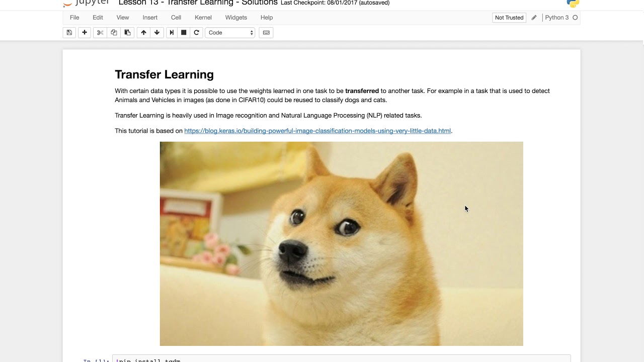Click the Shiba Inu dog image

tap(342, 244)
